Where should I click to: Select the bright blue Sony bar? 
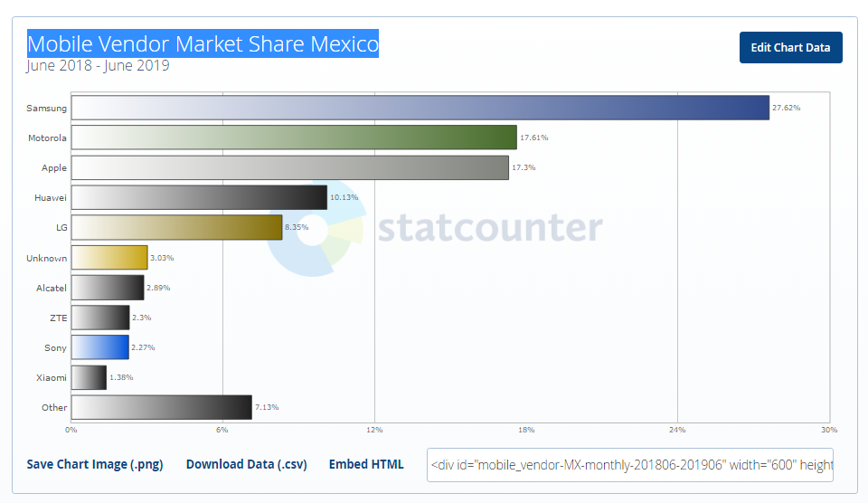point(99,347)
